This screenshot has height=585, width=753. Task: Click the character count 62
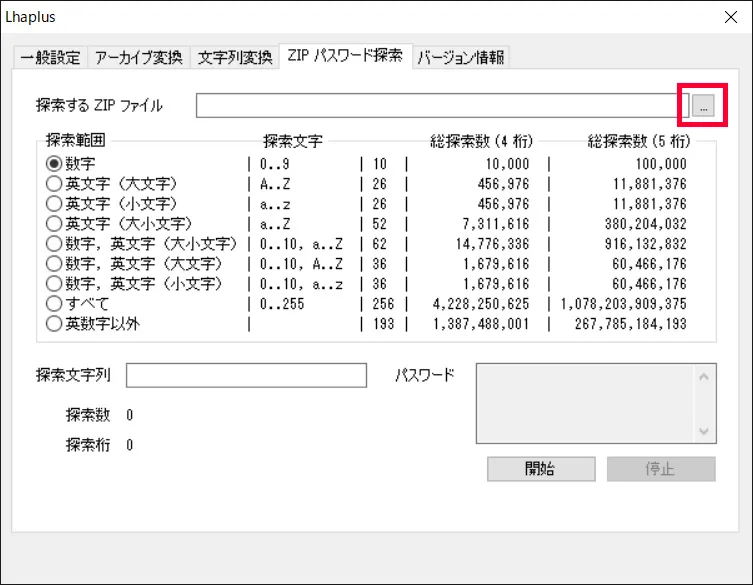(379, 244)
